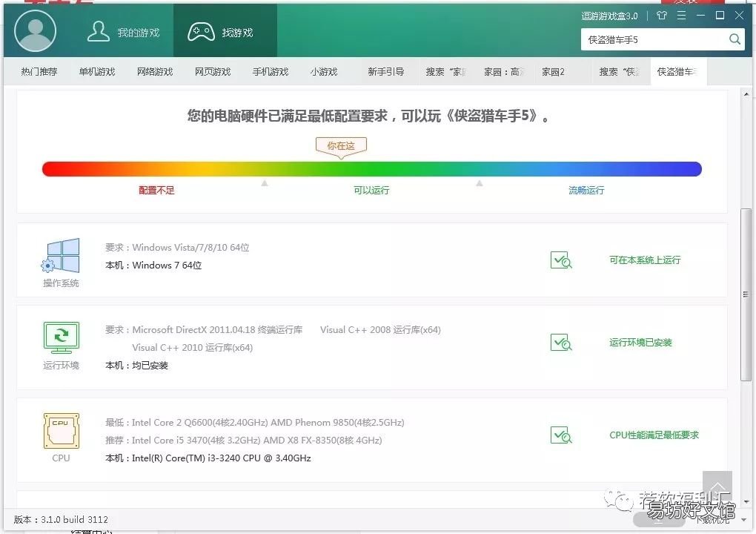This screenshot has width=756, height=534.
Task: Click the search magnifier icon
Action: (x=735, y=39)
